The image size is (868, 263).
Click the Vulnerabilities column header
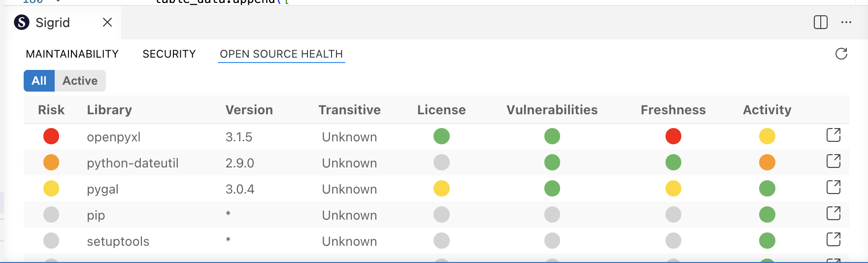tap(552, 110)
